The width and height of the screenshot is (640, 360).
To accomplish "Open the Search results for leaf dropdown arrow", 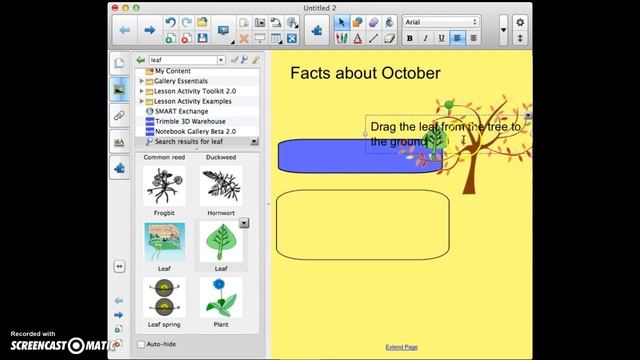I will pos(254,142).
